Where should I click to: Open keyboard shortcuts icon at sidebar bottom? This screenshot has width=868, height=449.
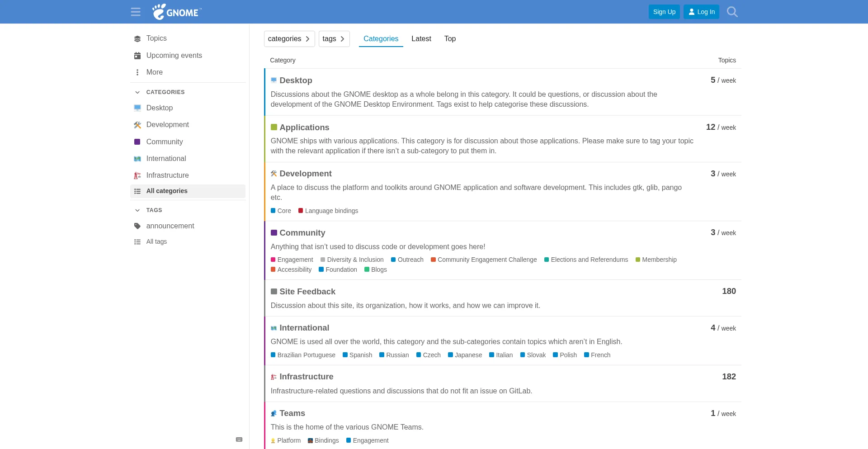click(x=239, y=440)
